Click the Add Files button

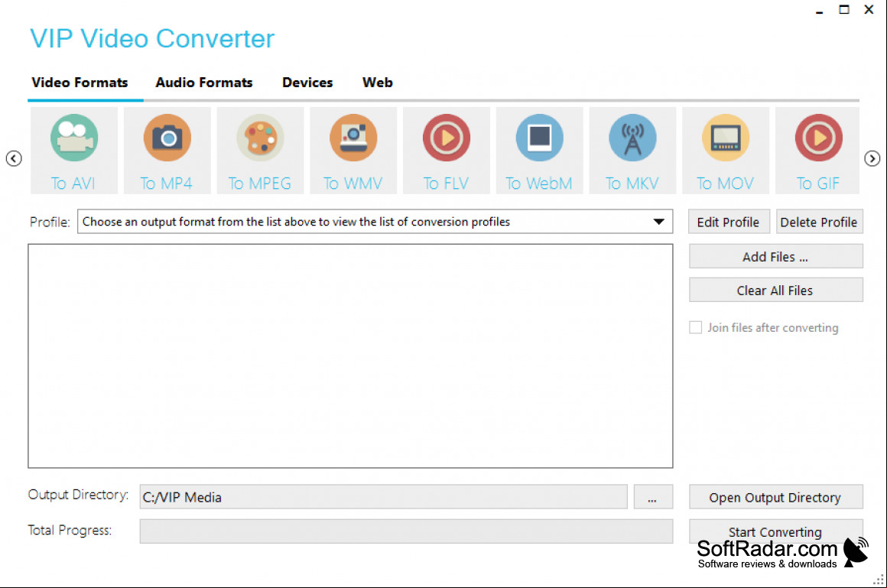(775, 256)
